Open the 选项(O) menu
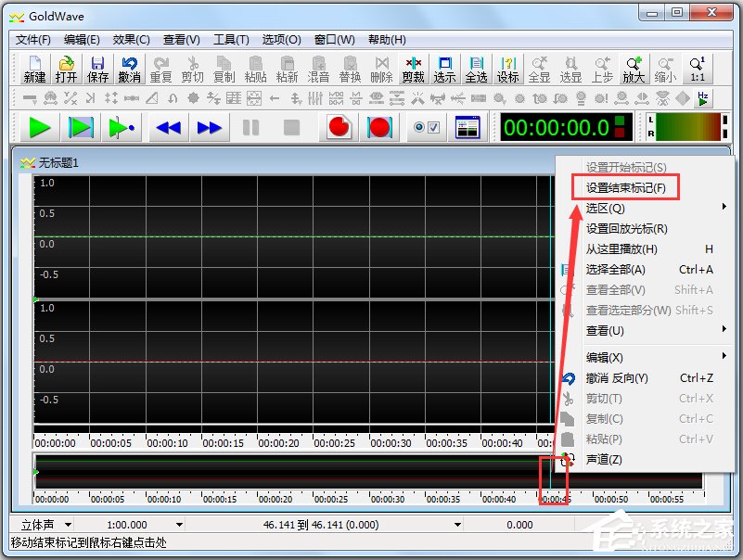This screenshot has width=743, height=560. (x=281, y=40)
